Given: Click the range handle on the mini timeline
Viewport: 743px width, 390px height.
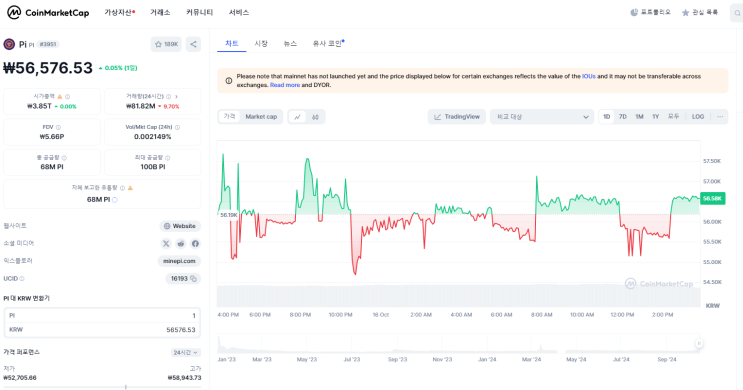Looking at the screenshot, I should [699, 344].
